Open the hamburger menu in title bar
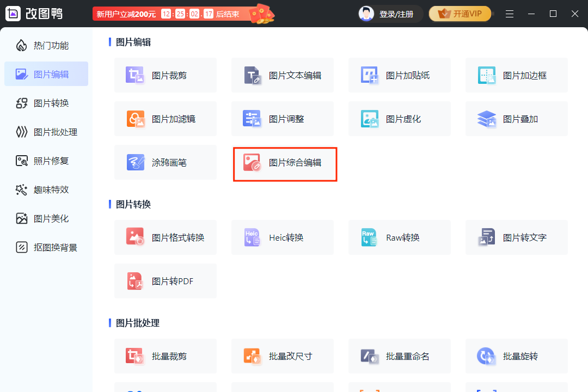Screen dimensions: 588x392 [510, 14]
